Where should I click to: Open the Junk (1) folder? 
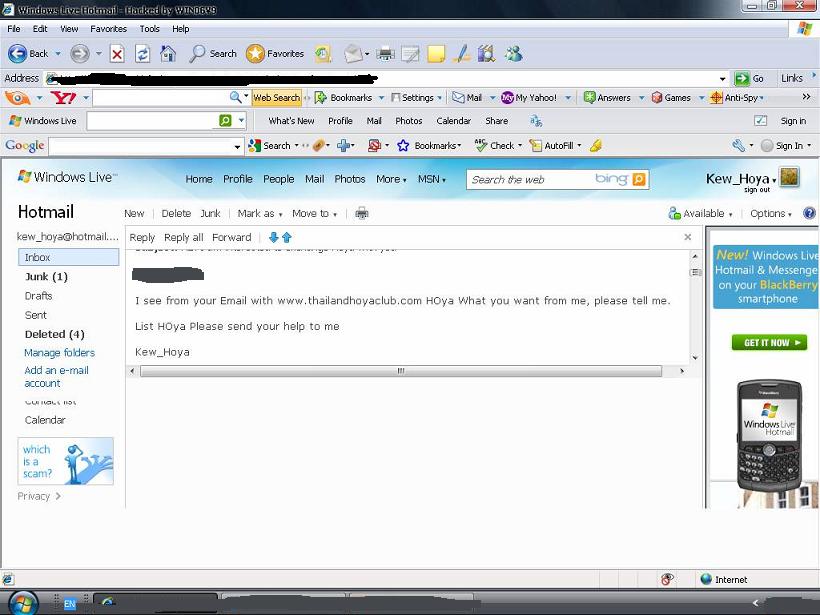[46, 277]
